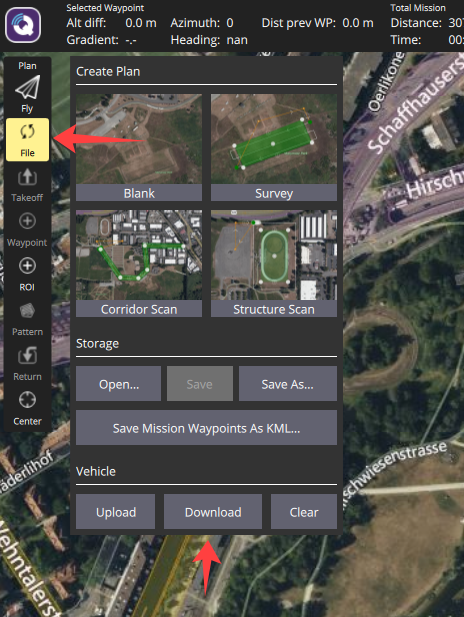Select the Structure Scan plan template
464x617 pixels.
(274, 263)
